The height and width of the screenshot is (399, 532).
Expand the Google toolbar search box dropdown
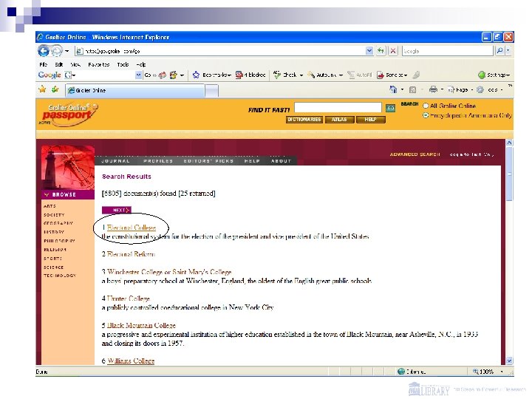(138, 75)
